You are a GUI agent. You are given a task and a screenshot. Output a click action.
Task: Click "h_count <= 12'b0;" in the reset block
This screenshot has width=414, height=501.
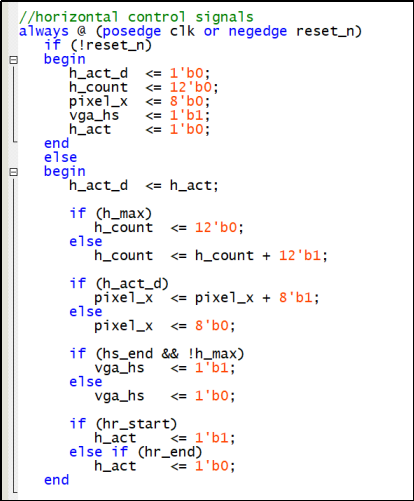(144, 87)
